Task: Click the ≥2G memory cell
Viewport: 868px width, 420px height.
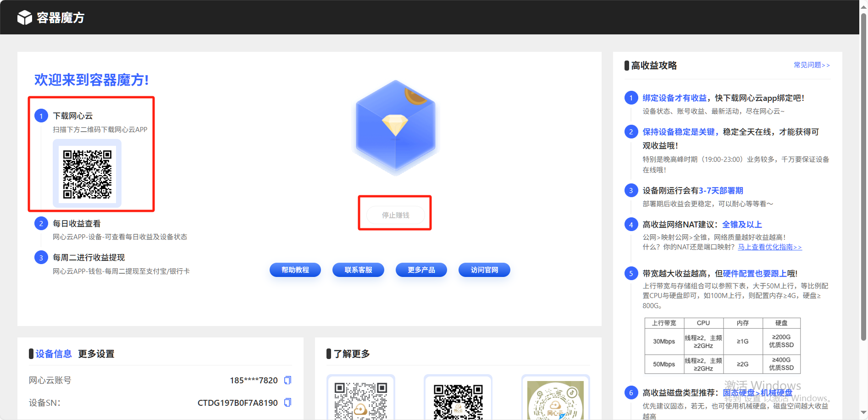Action: pyautogui.click(x=743, y=364)
